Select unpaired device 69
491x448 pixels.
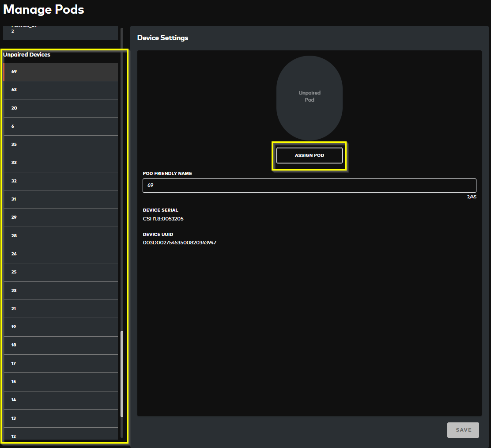(60, 72)
